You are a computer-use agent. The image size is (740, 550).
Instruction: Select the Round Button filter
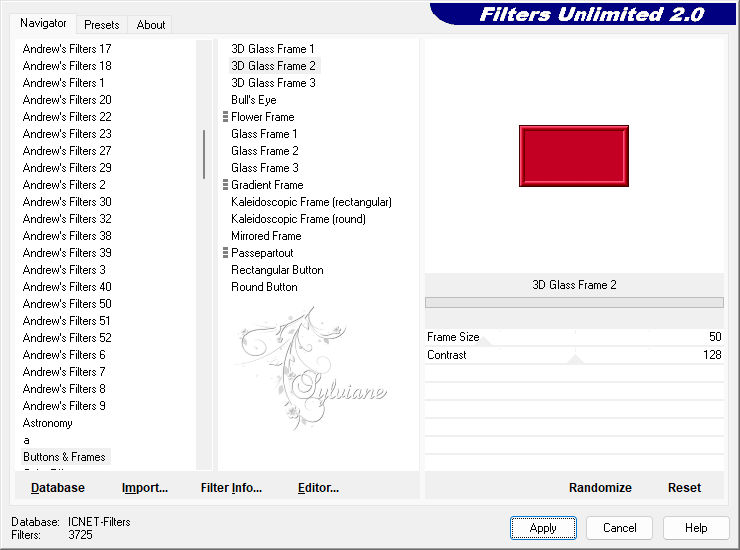point(264,287)
